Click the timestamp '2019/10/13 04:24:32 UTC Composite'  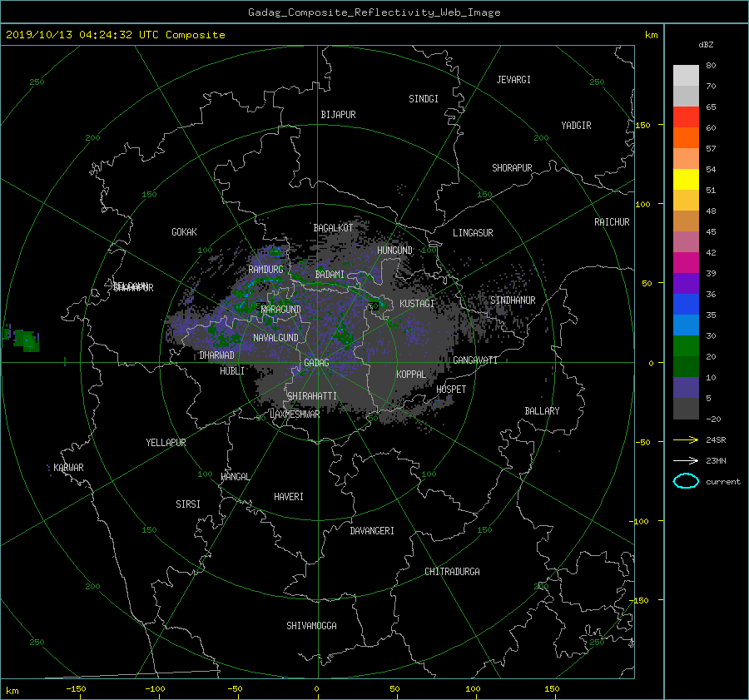115,35
